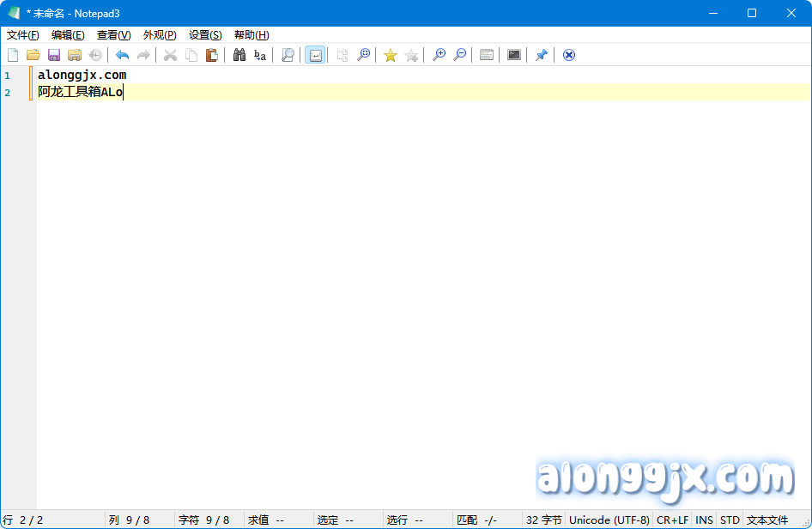The height and width of the screenshot is (529, 812).
Task: Open Find with the binoculars icon
Action: pos(239,55)
